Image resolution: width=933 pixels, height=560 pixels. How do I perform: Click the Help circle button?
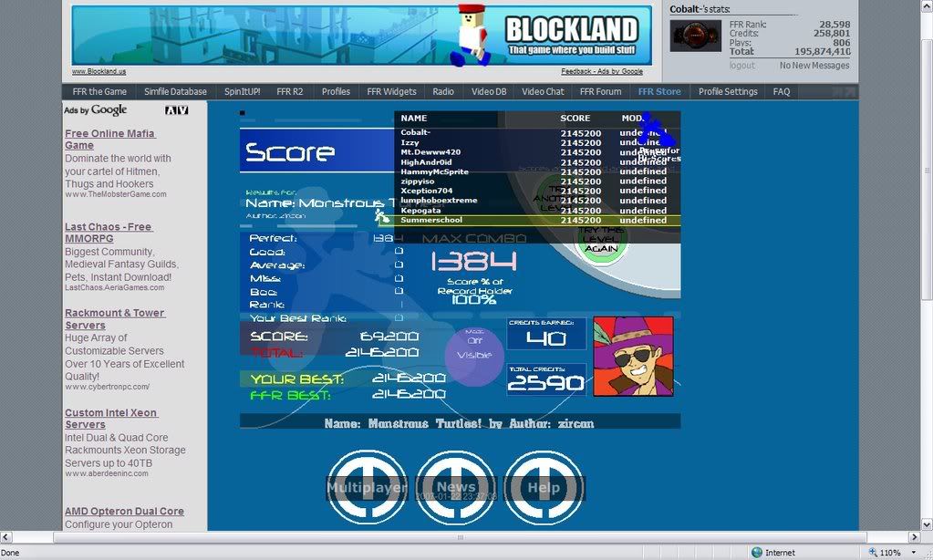point(544,487)
